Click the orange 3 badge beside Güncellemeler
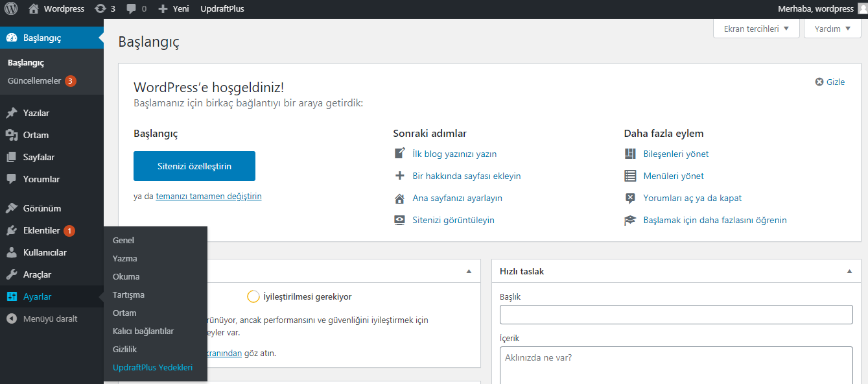 [x=71, y=81]
